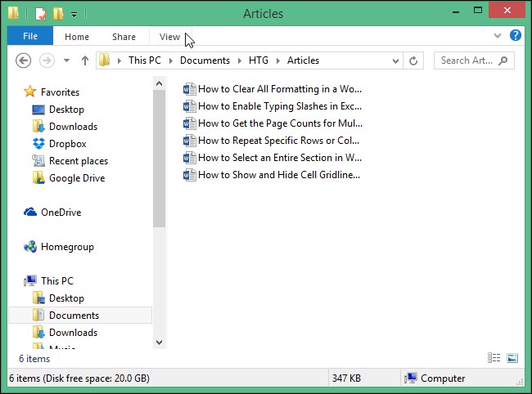Viewport: 532px width, 394px height.
Task: Click the Computer zone in status bar
Action: pos(436,378)
